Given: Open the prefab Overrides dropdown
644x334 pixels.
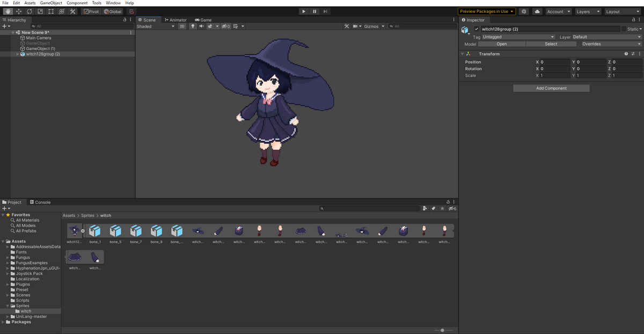Looking at the screenshot, I should point(611,44).
